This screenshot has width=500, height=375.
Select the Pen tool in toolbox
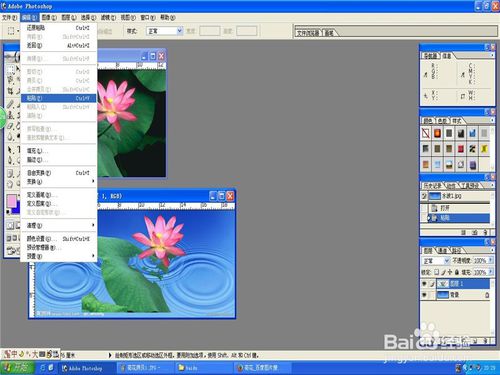[x=10, y=161]
